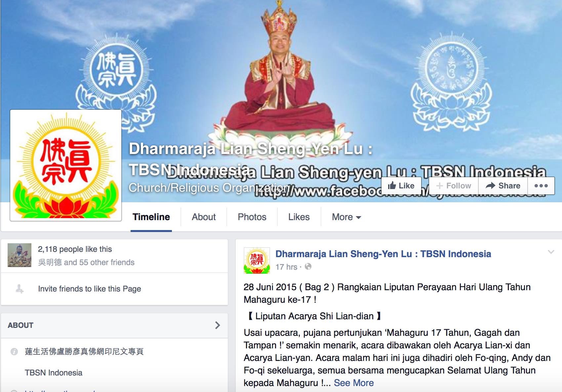This screenshot has height=392, width=562.
Task: Expand the ABOUT section chevron
Action: click(x=217, y=325)
